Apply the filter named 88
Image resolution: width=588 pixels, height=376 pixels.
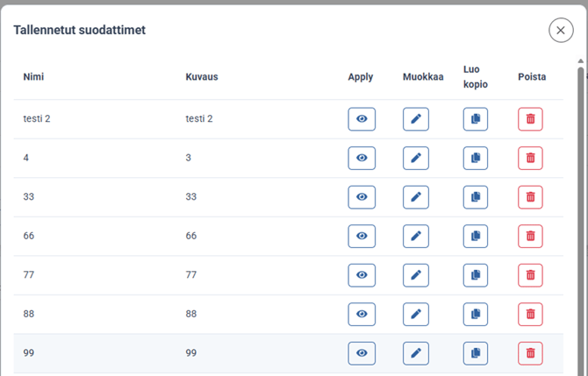[x=362, y=314]
